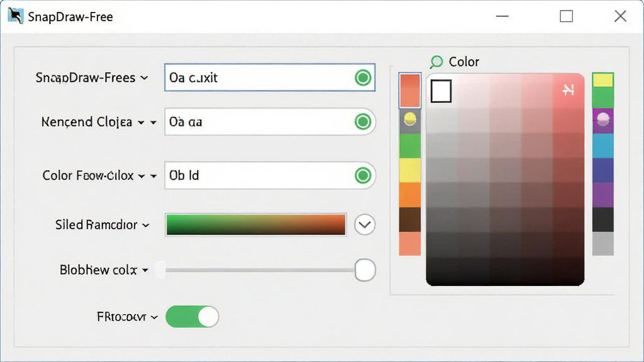Select the salmon swatch below the brown one

[x=410, y=244]
